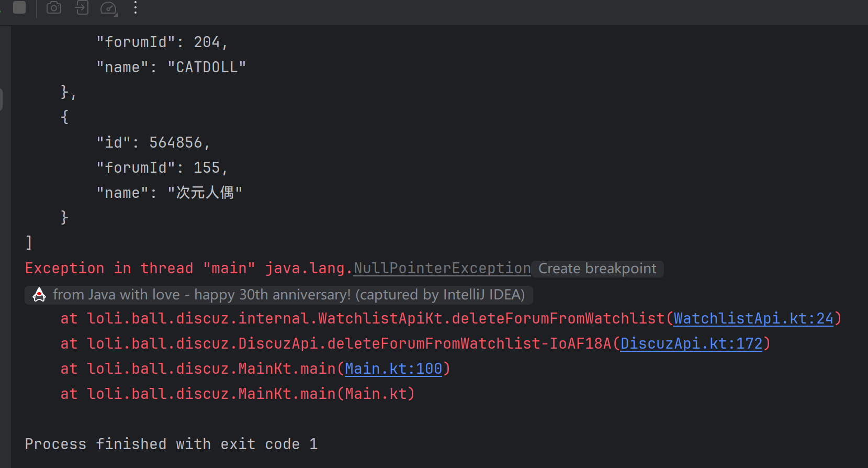
Task: Jump to the Main.kt:100 source link
Action: coord(393,369)
